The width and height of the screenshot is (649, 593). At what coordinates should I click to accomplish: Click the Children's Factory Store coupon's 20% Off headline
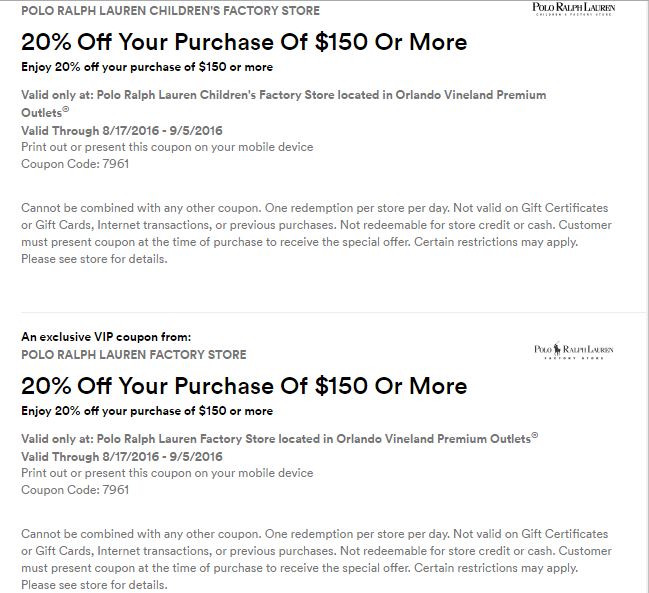pyautogui.click(x=244, y=43)
